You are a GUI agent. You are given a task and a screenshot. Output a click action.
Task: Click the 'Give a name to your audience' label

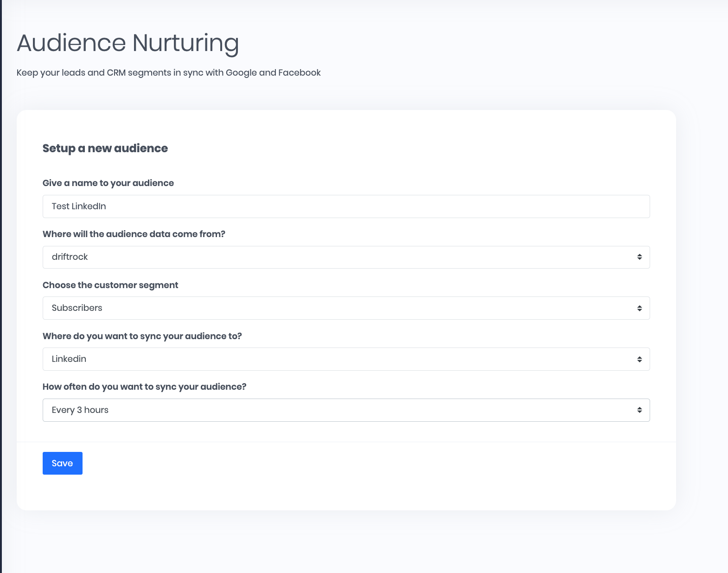[x=108, y=183]
